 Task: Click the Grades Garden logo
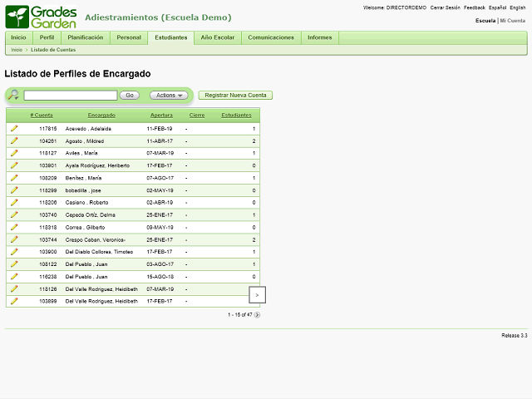tap(42, 17)
